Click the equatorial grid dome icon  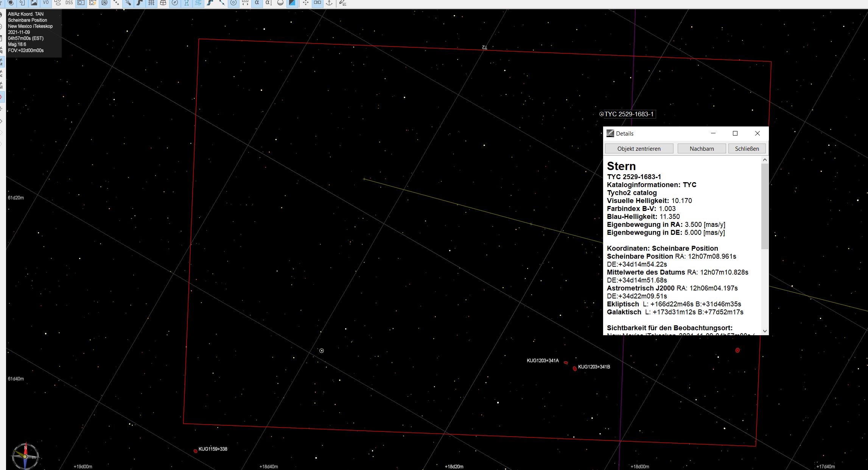(163, 3)
